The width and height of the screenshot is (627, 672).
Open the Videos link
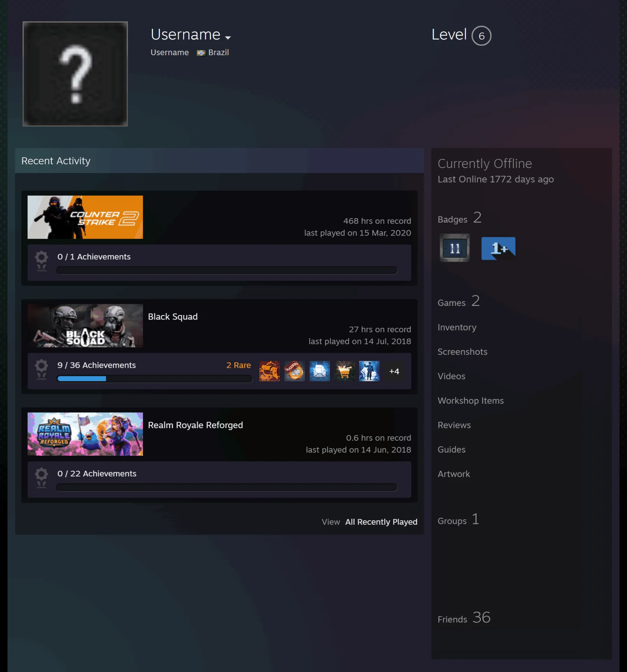(451, 376)
